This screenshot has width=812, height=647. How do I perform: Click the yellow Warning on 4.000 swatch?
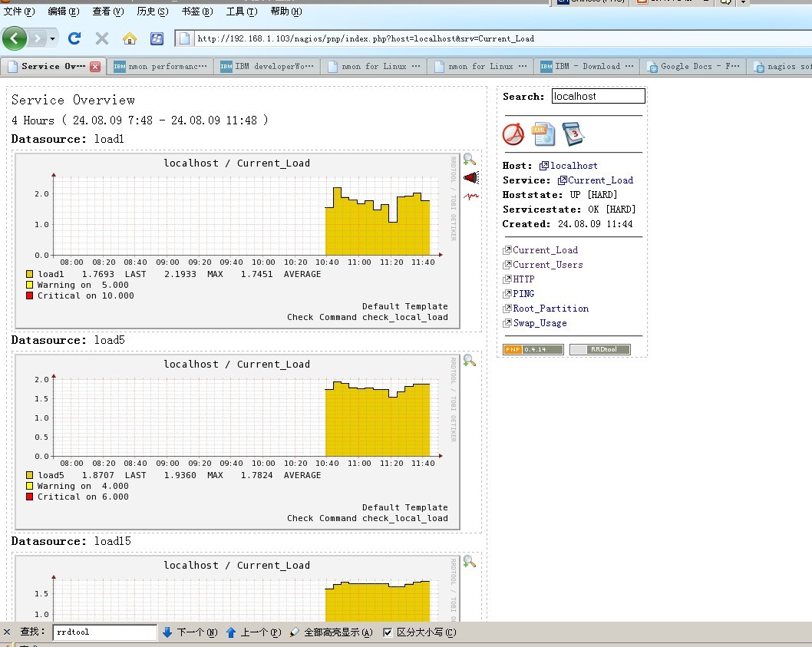(x=29, y=486)
